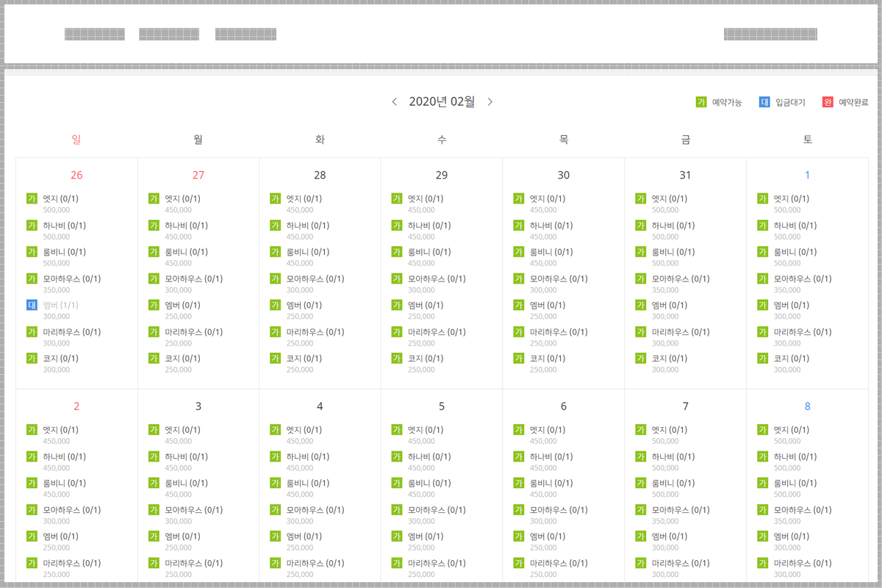Screen dimensions: 882x588
Task: Open 모아하우스 (0/1) on the 6th
Action: [559, 510]
